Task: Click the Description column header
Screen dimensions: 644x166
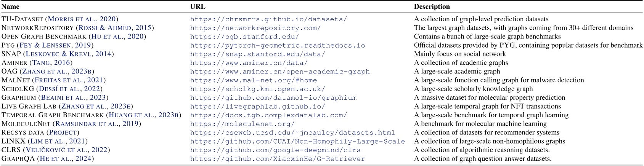Action: (432, 6)
